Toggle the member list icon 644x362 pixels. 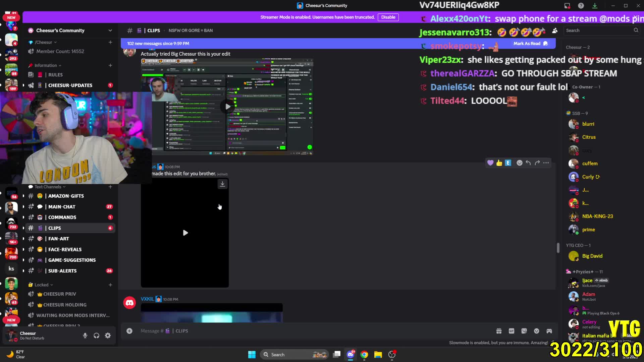(x=555, y=31)
